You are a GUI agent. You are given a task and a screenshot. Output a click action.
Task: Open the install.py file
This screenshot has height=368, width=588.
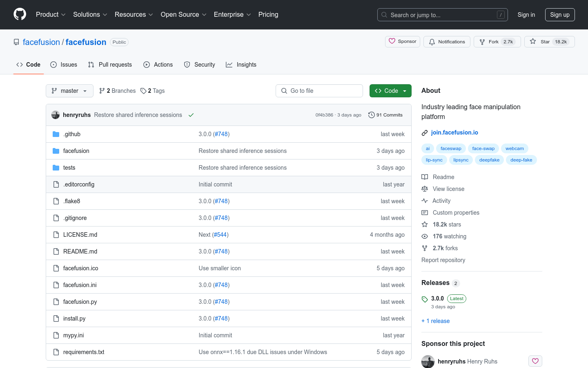[74, 319]
